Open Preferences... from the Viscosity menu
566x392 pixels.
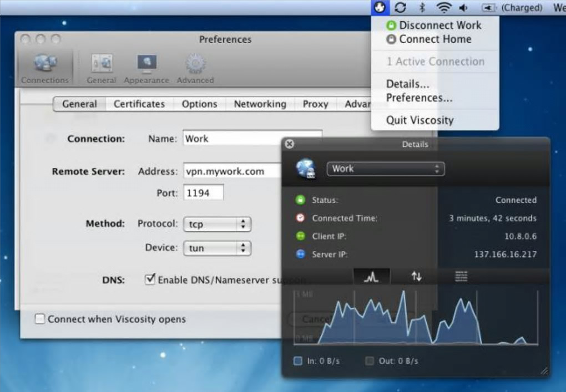coord(435,98)
